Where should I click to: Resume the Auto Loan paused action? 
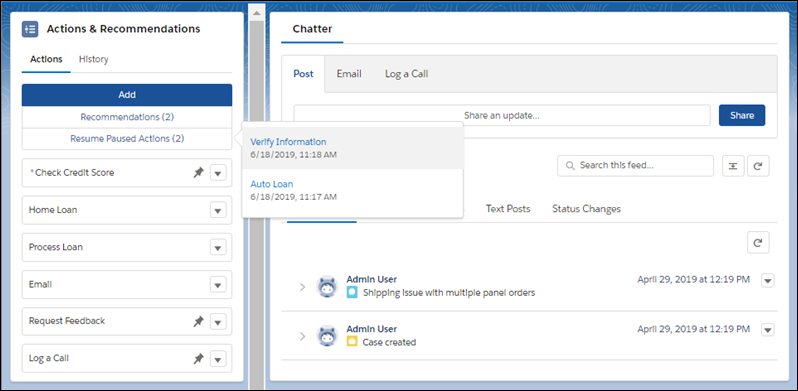[272, 184]
